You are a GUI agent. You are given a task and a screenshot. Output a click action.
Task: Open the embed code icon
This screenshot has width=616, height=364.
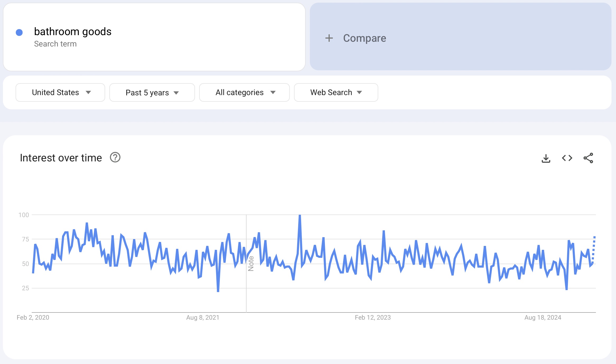[567, 158]
